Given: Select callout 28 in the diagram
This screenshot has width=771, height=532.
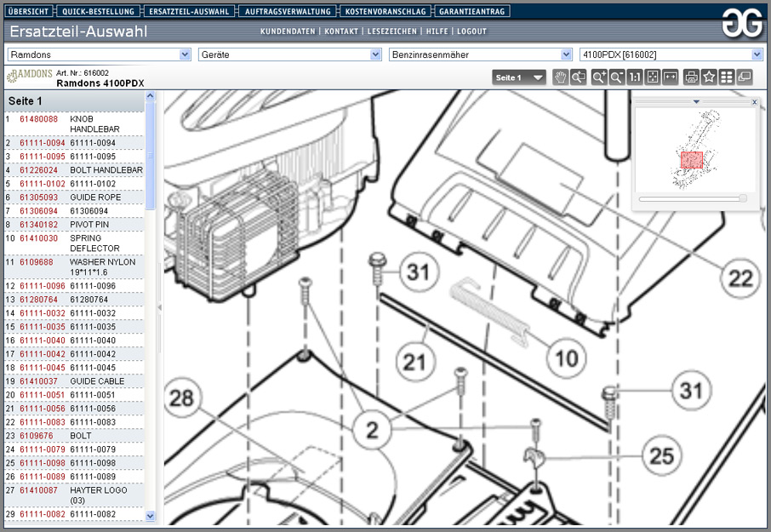Looking at the screenshot, I should [181, 398].
